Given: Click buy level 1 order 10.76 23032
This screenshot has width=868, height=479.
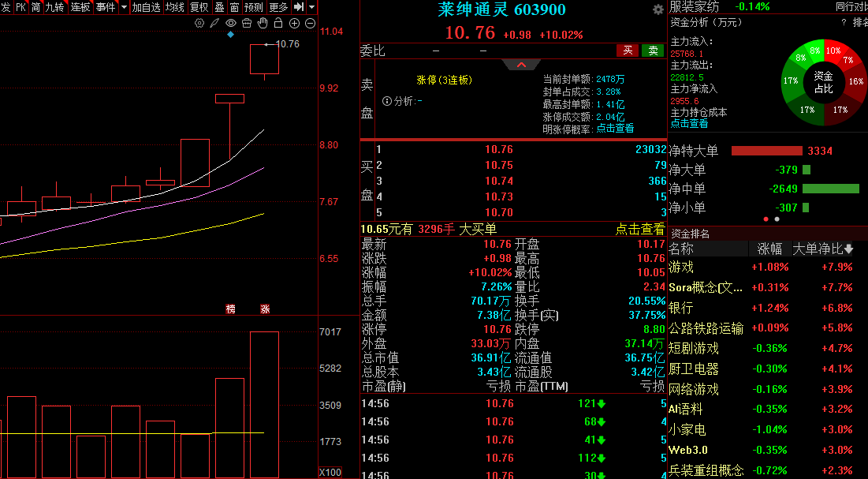Looking at the screenshot, I should coord(521,149).
